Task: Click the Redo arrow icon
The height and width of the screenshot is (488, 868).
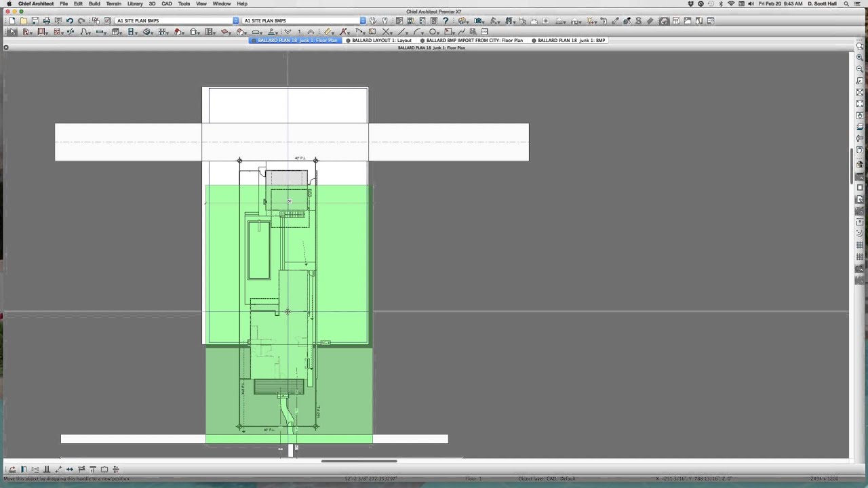Action: (x=81, y=21)
